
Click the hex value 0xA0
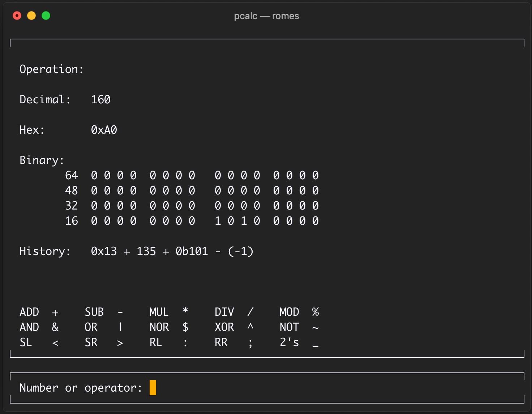coord(104,130)
